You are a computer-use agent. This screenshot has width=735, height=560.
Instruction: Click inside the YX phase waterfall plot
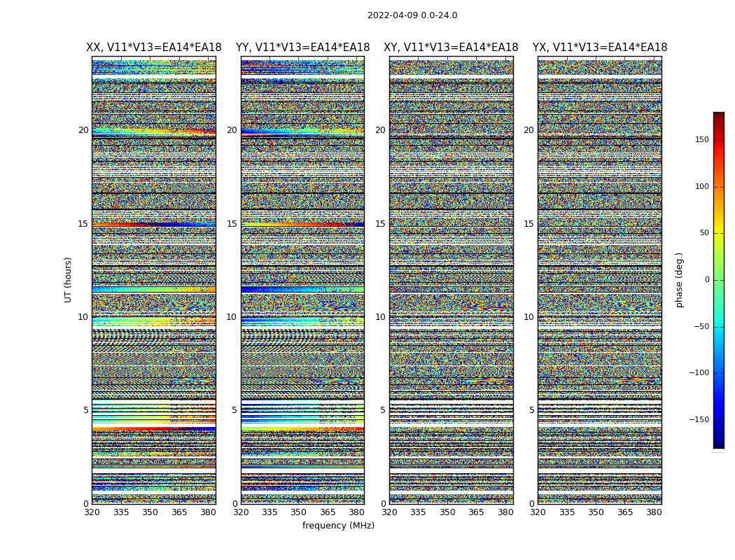(x=600, y=280)
